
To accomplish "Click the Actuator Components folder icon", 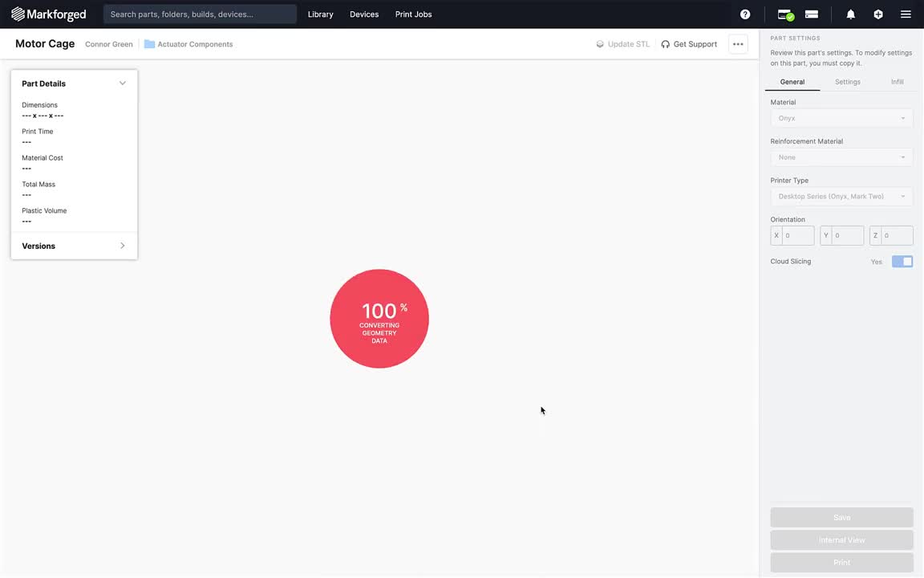I will click(149, 44).
